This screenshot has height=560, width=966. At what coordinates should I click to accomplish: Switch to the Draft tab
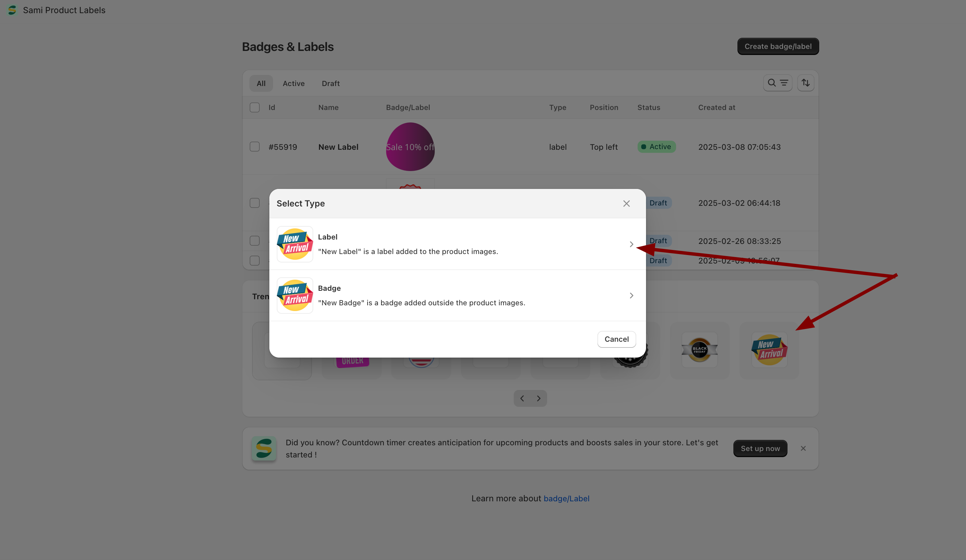pos(330,83)
